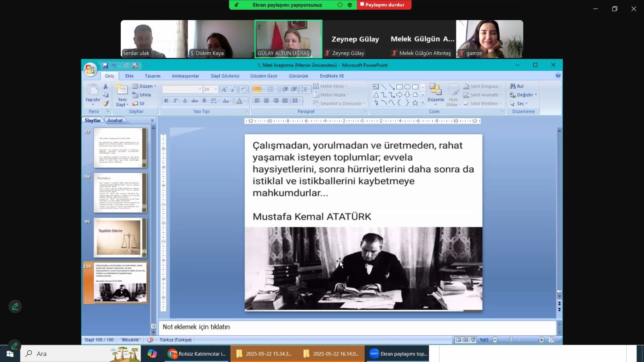Viewport: 644px width, 362px height.
Task: Expand the Düzen layout dropdown
Action: [x=155, y=86]
